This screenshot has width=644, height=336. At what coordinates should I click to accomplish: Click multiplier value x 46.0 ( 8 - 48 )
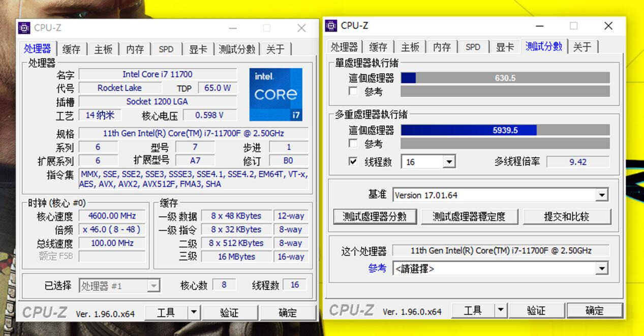pyautogui.click(x=111, y=229)
